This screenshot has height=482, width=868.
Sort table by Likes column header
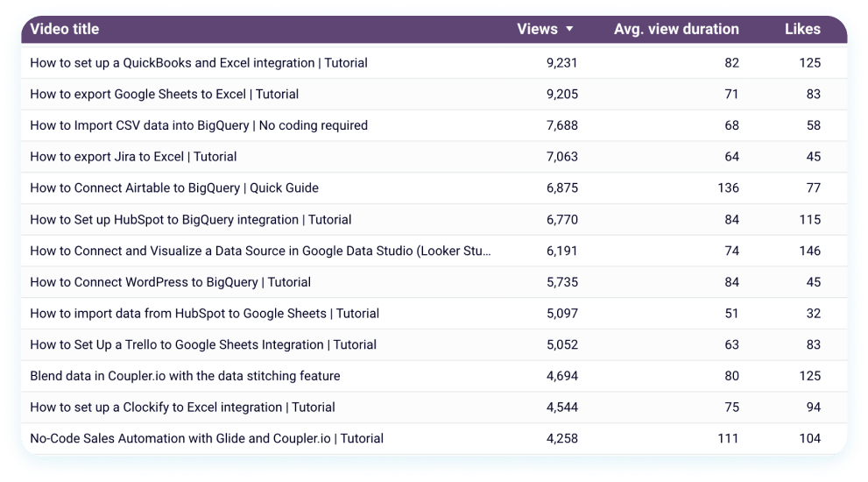[802, 29]
